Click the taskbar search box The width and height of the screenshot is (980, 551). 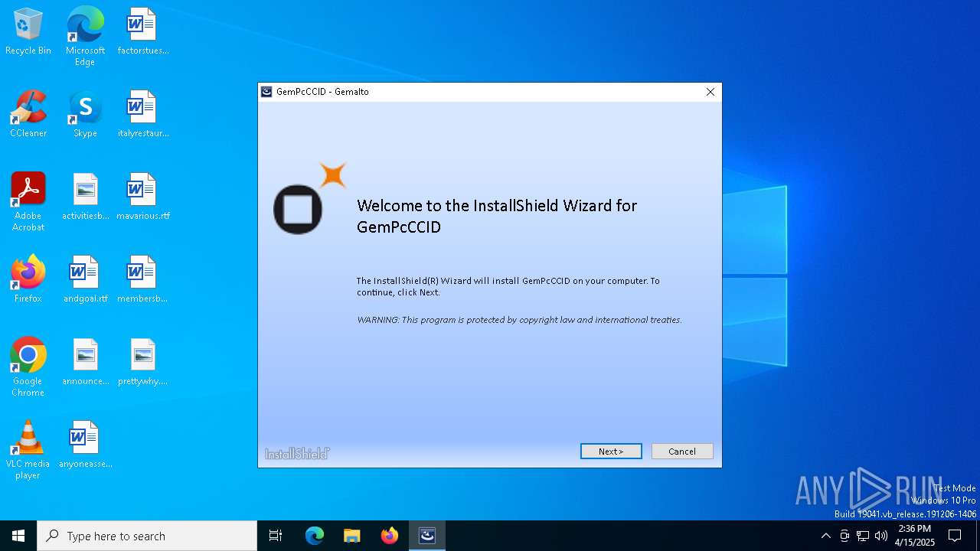(x=147, y=536)
